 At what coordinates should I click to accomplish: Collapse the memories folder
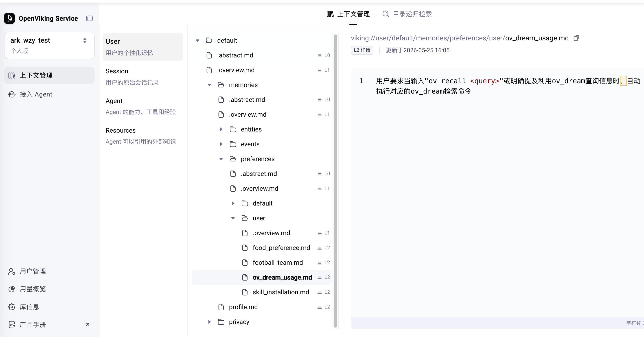[x=210, y=85]
